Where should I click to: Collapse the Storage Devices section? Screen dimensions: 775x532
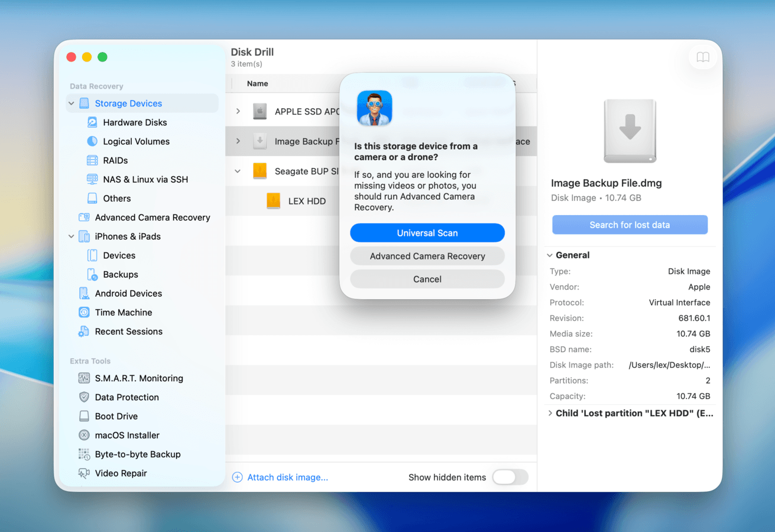point(70,103)
